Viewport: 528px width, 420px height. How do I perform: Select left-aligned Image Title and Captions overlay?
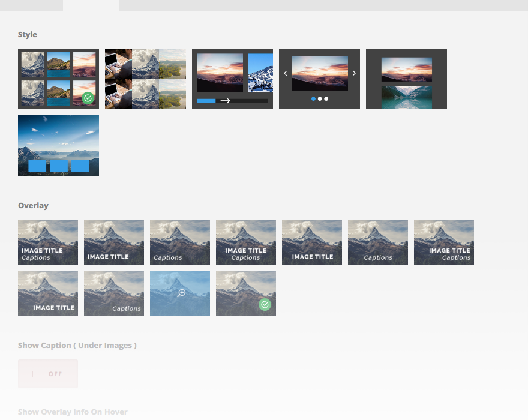pyautogui.click(x=48, y=242)
